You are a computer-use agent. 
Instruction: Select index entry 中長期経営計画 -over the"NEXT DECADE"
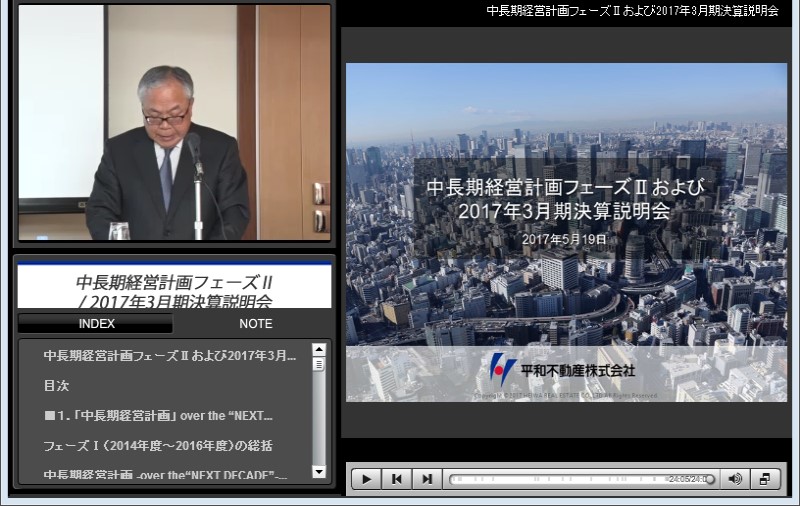pos(165,475)
